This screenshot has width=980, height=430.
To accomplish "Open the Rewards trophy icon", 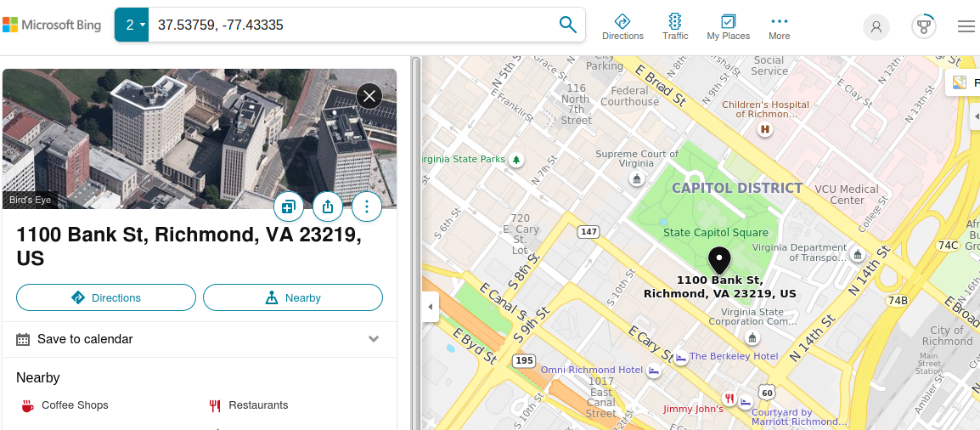I will (924, 26).
